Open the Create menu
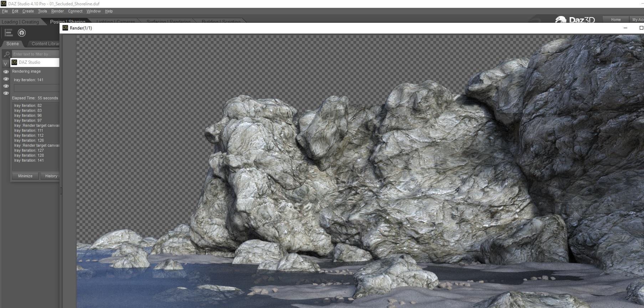The height and width of the screenshot is (308, 644). pos(28,11)
